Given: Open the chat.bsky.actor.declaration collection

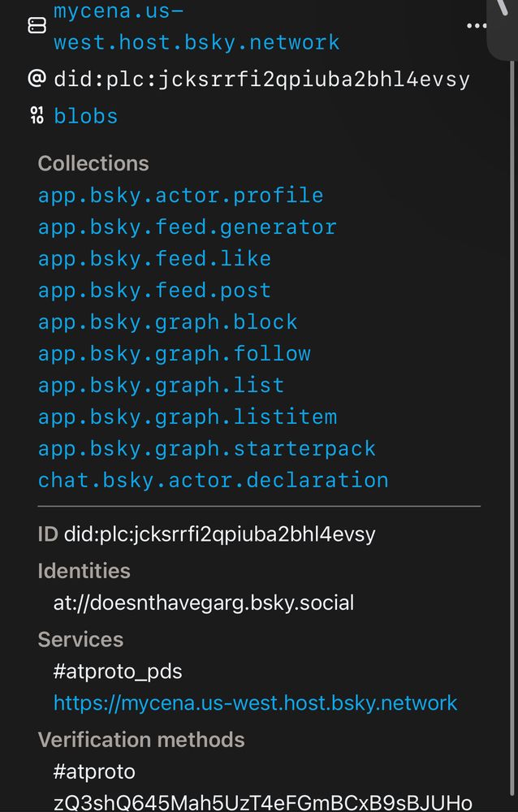Looking at the screenshot, I should (213, 481).
